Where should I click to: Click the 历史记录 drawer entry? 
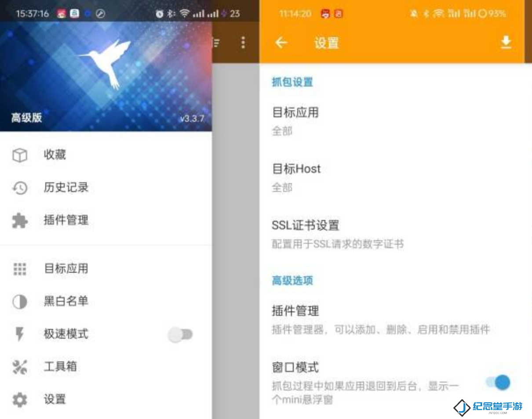[x=106, y=188]
